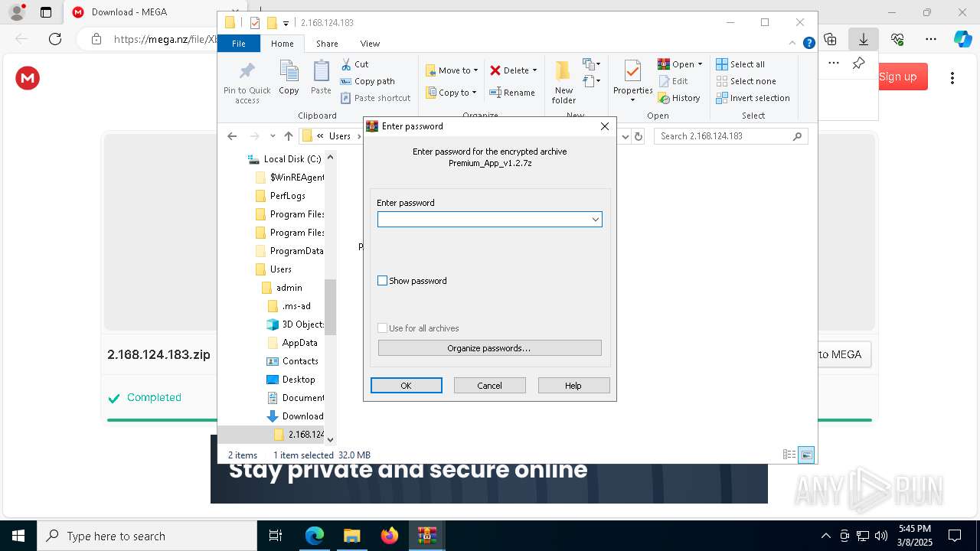The height and width of the screenshot is (551, 980).
Task: Open Help in password dialog
Action: [x=573, y=386]
